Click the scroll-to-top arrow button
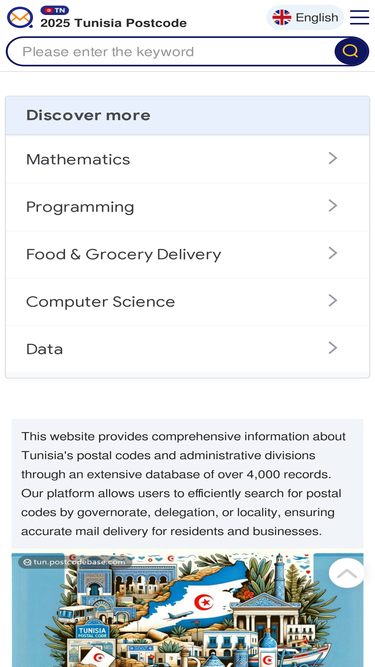This screenshot has height=667, width=375. [347, 573]
